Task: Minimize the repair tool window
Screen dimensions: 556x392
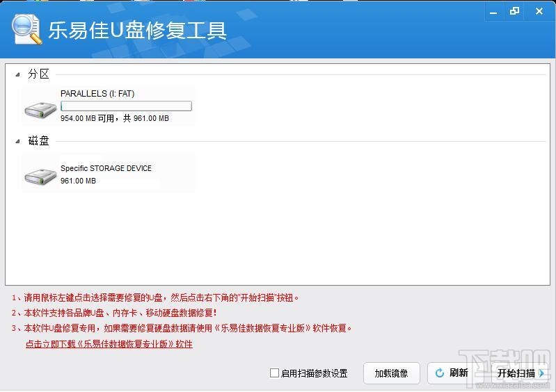Action: click(x=493, y=12)
